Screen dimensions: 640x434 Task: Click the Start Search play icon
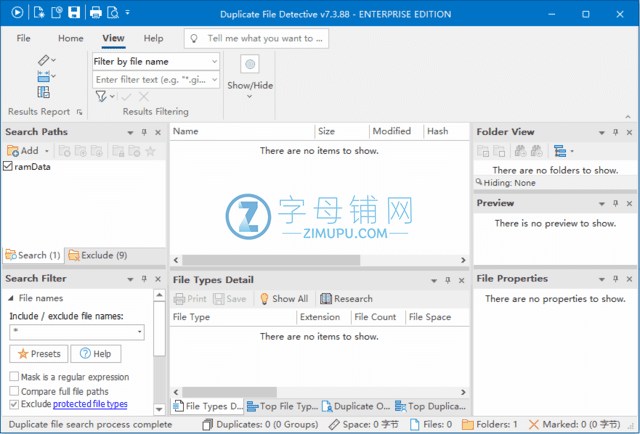pyautogui.click(x=13, y=12)
